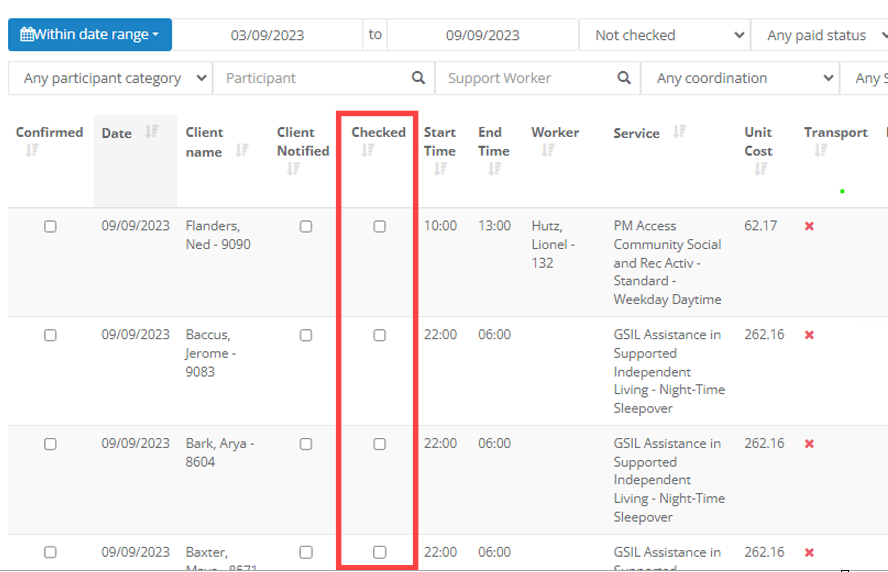Viewport: 888px width, 572px height.
Task: Click the red transport cross for Bark, Arya
Action: coord(809,443)
